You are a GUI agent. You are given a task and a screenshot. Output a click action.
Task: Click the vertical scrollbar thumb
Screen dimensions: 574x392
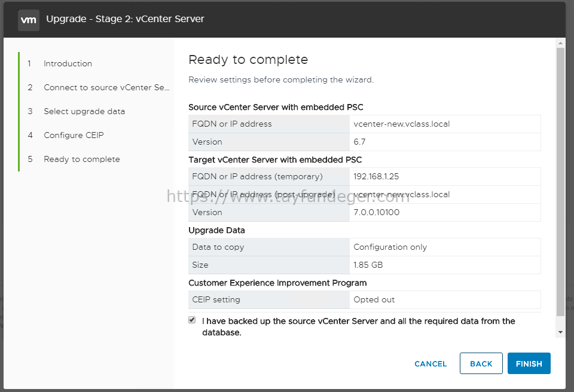(560, 182)
